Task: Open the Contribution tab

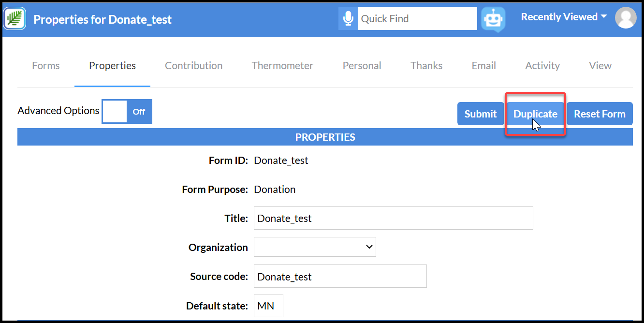Action: coord(194,65)
